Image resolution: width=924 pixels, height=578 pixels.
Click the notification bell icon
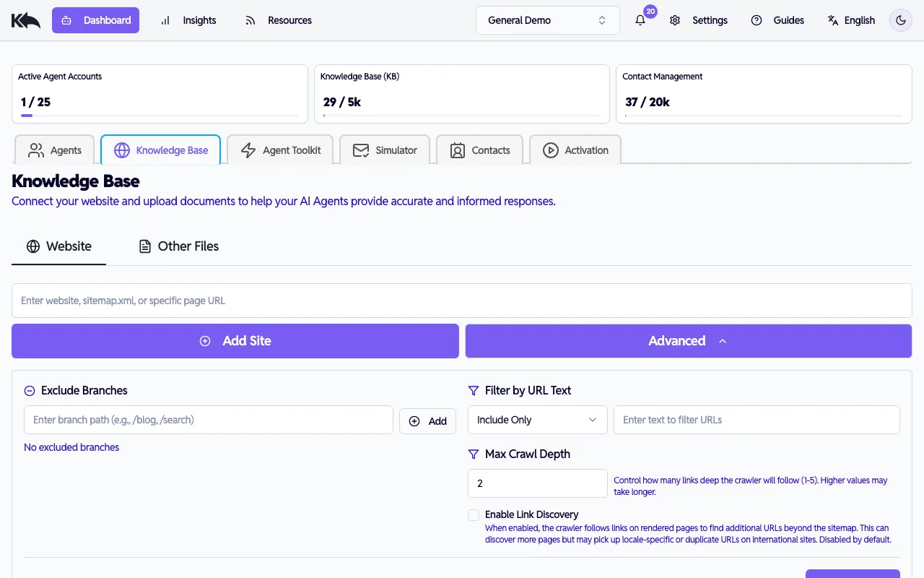click(x=640, y=20)
